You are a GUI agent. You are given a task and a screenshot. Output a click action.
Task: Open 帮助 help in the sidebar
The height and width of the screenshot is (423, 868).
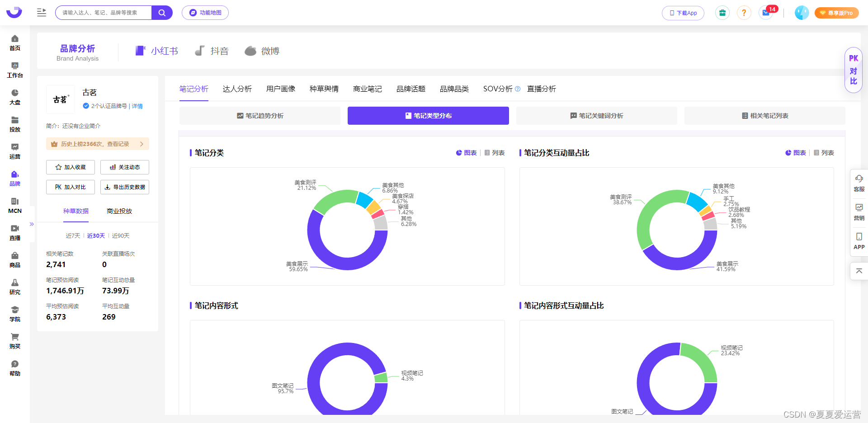tap(15, 368)
